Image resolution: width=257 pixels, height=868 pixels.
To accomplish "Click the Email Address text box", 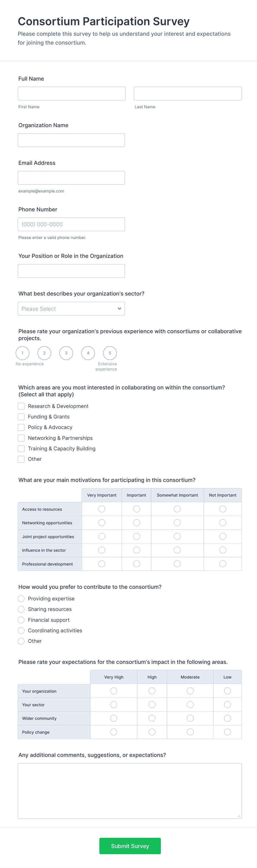I will point(71,178).
